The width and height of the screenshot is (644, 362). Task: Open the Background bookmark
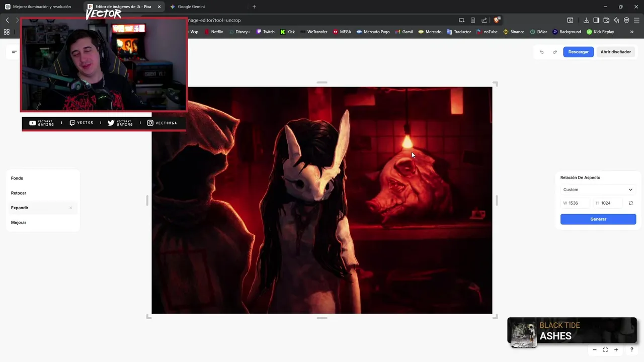(x=567, y=32)
